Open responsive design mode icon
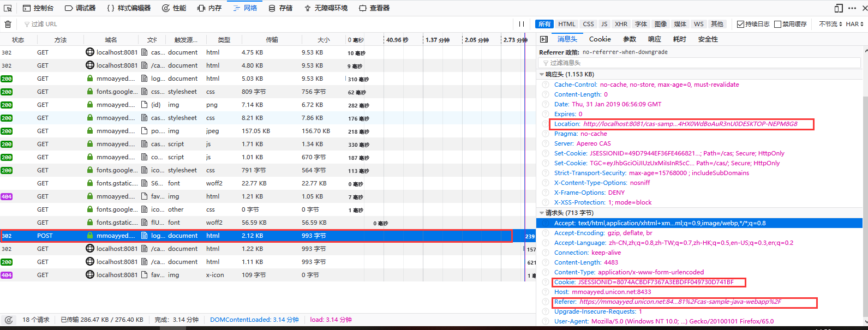The width and height of the screenshot is (868, 330). pos(839,8)
